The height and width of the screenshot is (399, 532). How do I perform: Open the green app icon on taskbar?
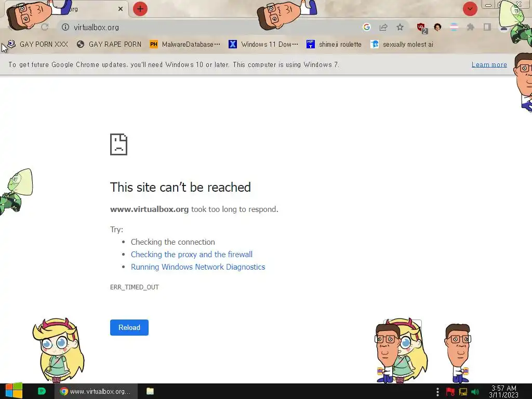pos(42,391)
